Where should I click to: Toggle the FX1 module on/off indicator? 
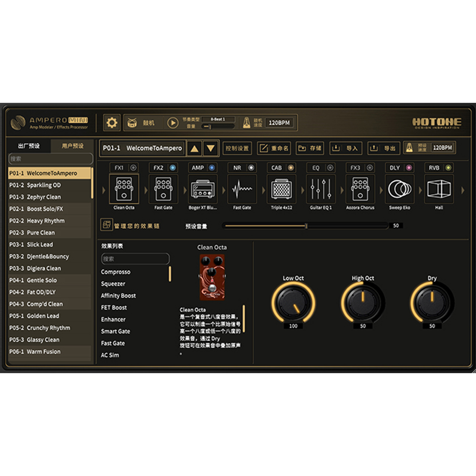(133, 168)
